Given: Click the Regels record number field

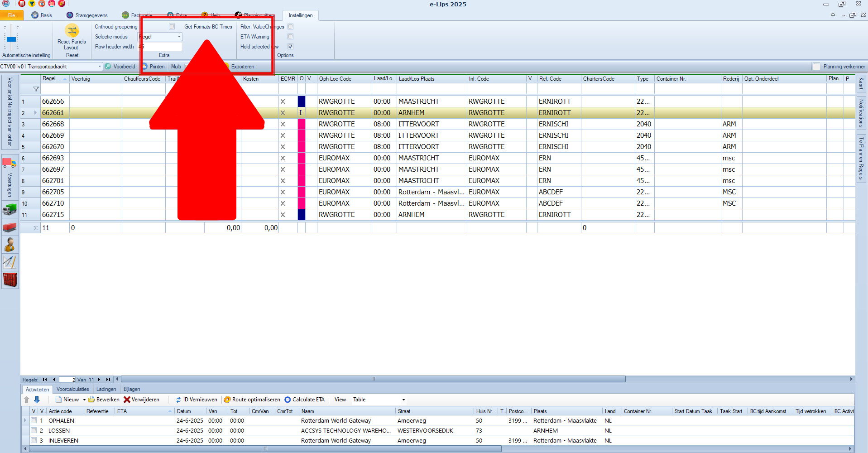Looking at the screenshot, I should tap(67, 380).
